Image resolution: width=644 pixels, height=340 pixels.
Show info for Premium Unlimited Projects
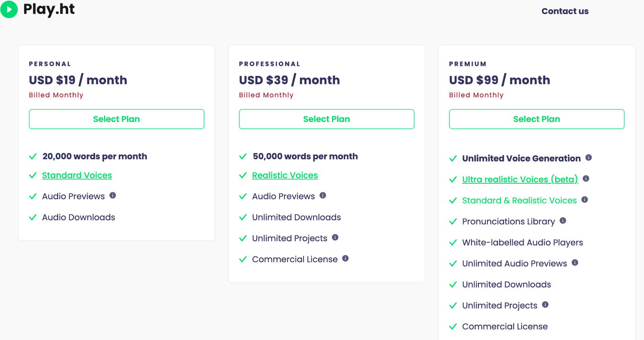click(x=545, y=305)
